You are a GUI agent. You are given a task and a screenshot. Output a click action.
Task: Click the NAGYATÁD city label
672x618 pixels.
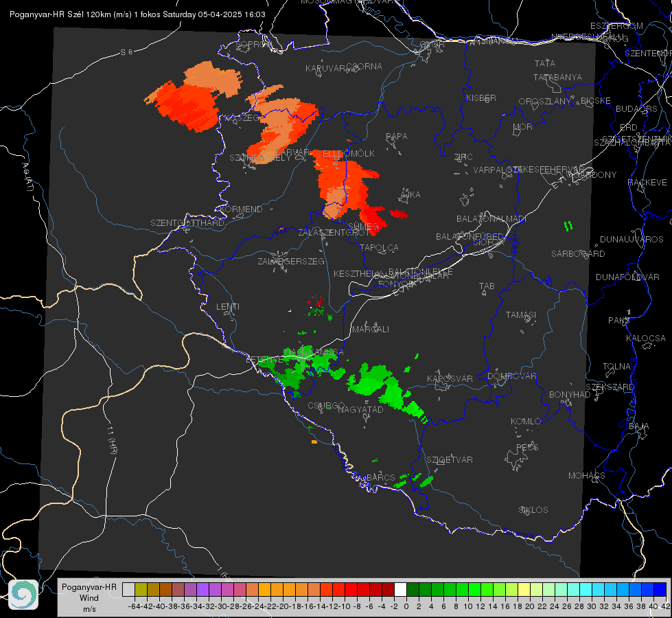[360, 409]
